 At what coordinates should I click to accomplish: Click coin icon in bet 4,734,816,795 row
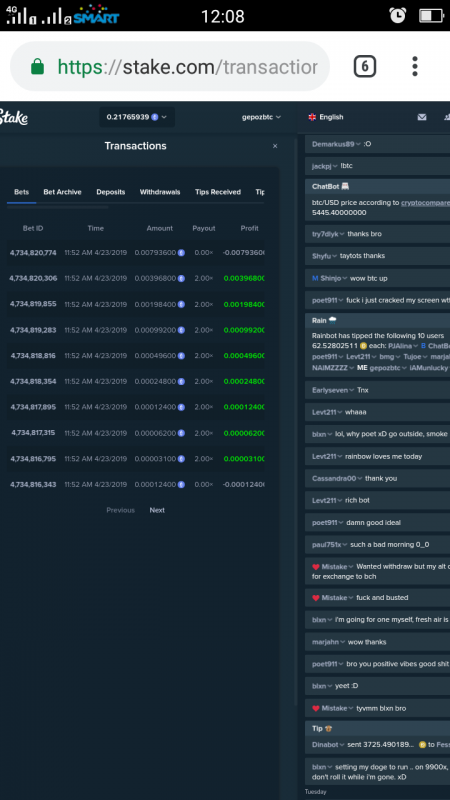(181, 459)
